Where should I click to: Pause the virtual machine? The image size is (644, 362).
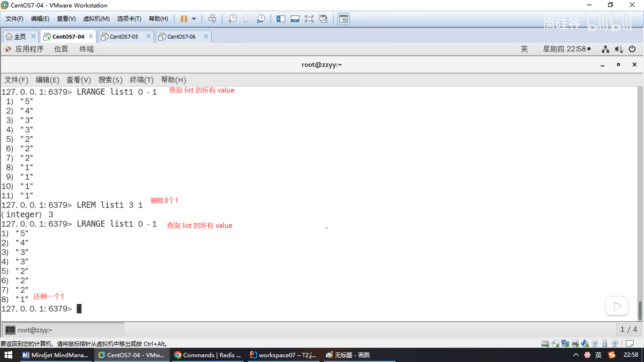click(x=183, y=19)
